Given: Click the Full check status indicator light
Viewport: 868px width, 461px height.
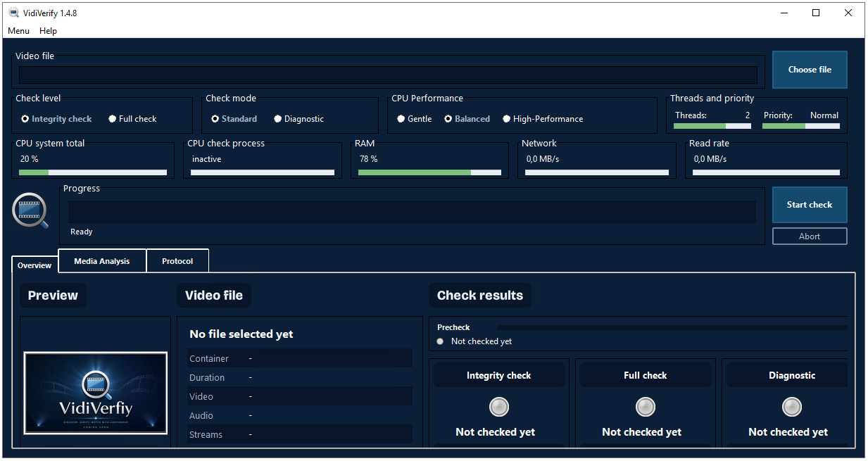Looking at the screenshot, I should click(645, 407).
